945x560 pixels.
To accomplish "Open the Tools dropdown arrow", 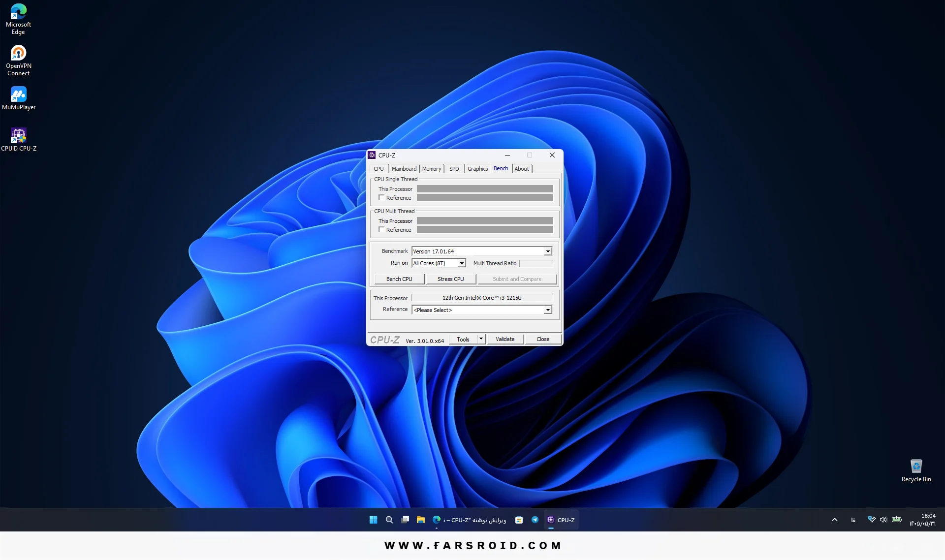I will [x=481, y=339].
